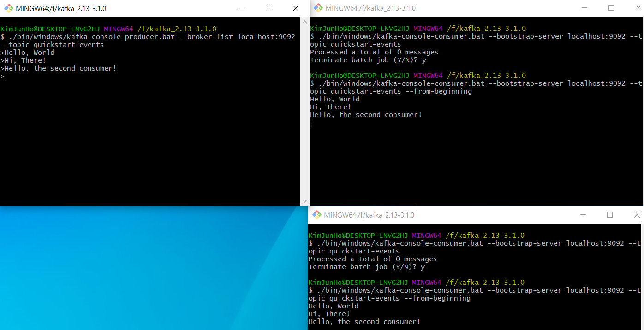Click the '--from-beginning' line in the lower consumer window
Screen dimensions: 644x330
(389, 298)
